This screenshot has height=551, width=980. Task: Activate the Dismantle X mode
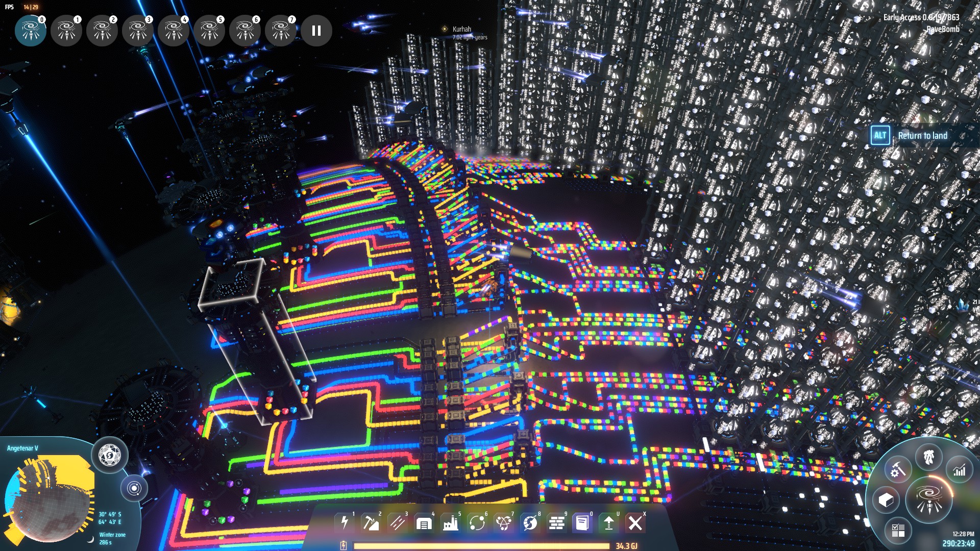point(635,523)
